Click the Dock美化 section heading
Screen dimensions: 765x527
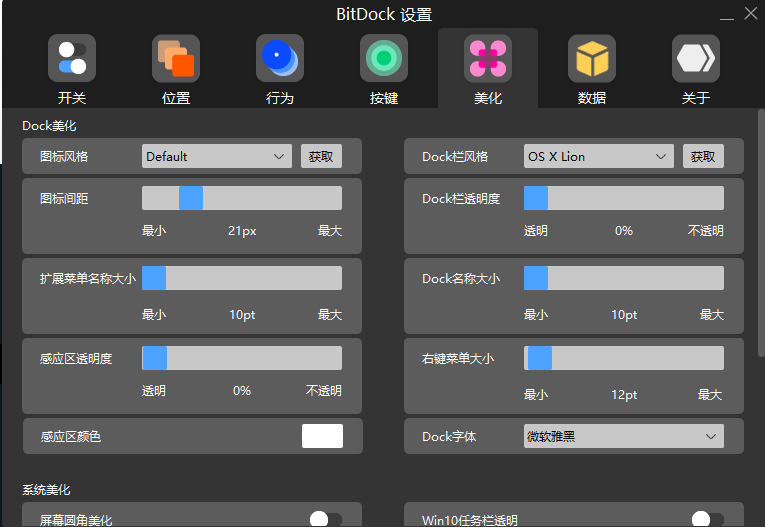tap(49, 126)
